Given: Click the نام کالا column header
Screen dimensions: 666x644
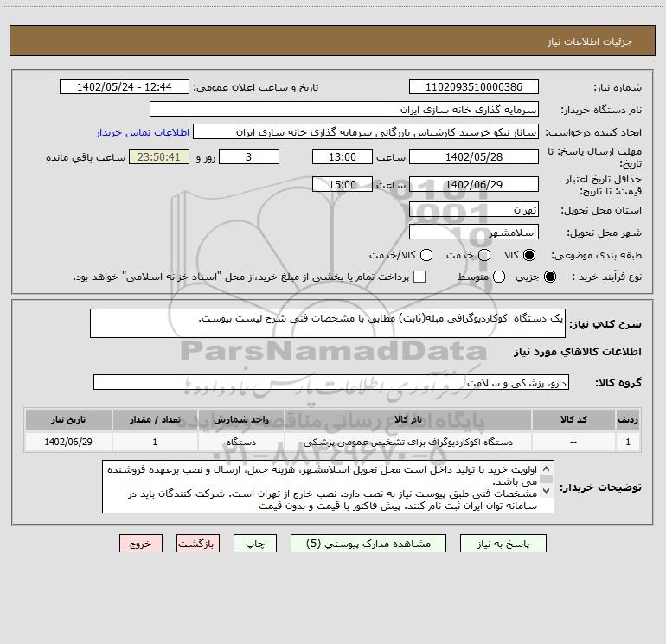Looking at the screenshot, I should tap(407, 419).
